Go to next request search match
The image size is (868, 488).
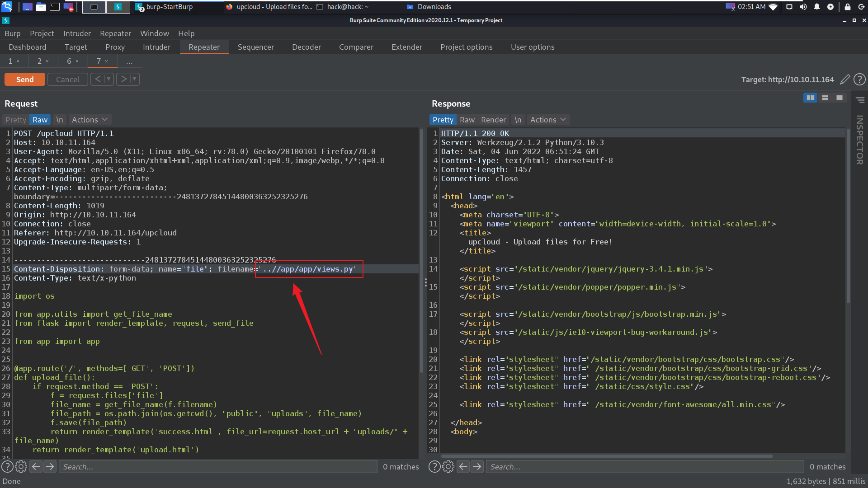tap(50, 467)
